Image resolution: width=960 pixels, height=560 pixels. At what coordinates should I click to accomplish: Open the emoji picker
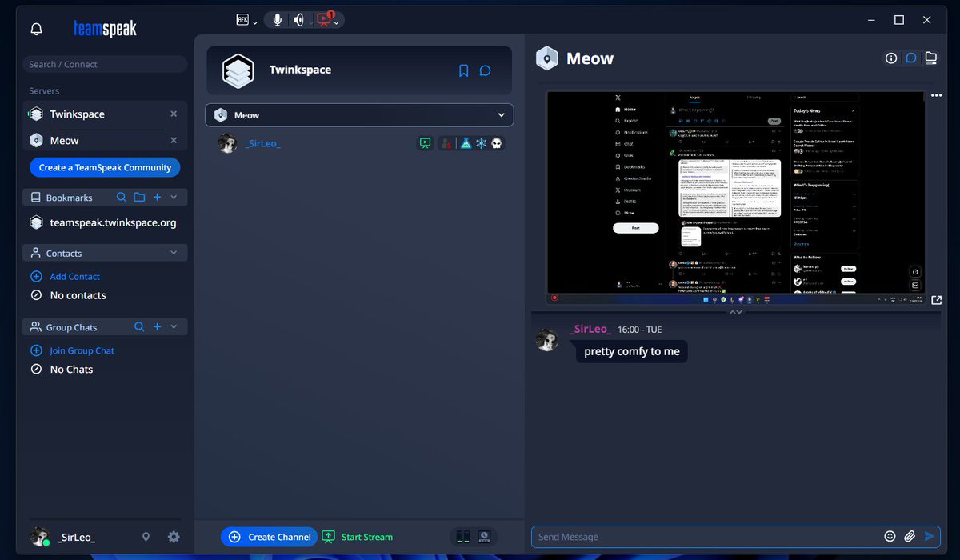tap(890, 537)
